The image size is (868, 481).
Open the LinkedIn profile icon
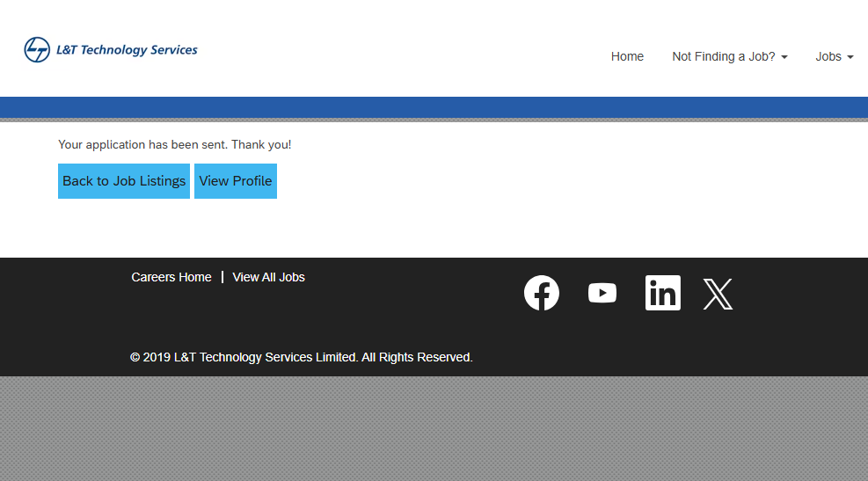(x=662, y=293)
